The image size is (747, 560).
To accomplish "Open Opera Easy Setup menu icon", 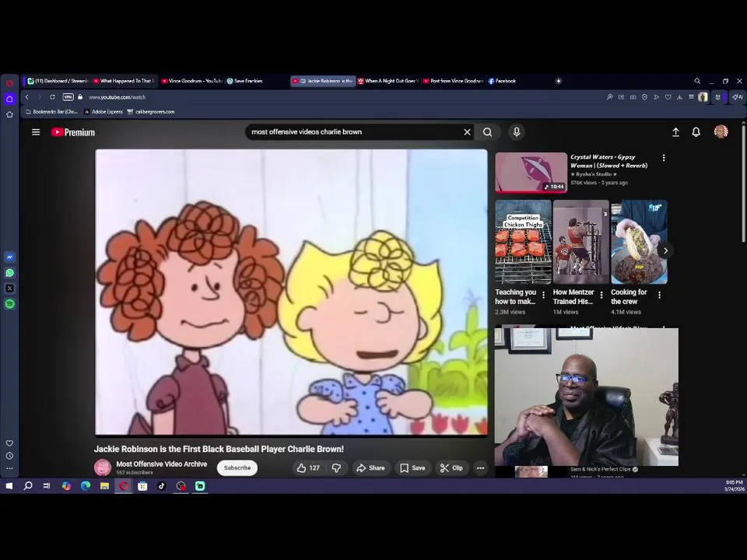I will pos(691,97).
